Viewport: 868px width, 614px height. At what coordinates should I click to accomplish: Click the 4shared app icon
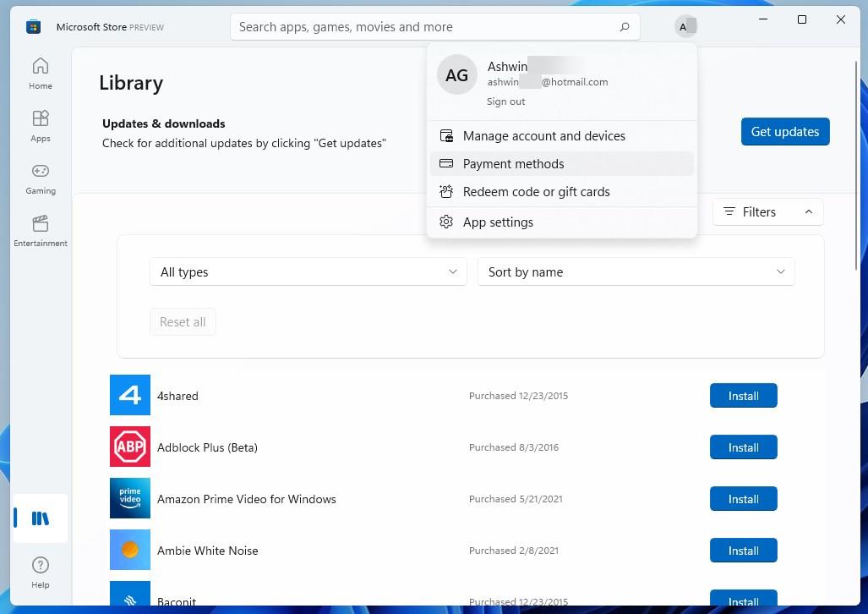click(x=130, y=395)
